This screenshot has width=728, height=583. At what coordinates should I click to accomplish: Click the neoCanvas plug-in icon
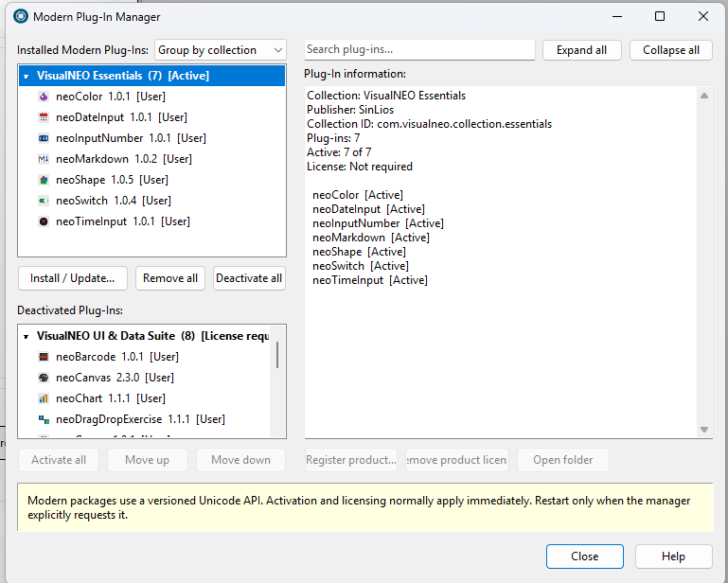(x=44, y=378)
